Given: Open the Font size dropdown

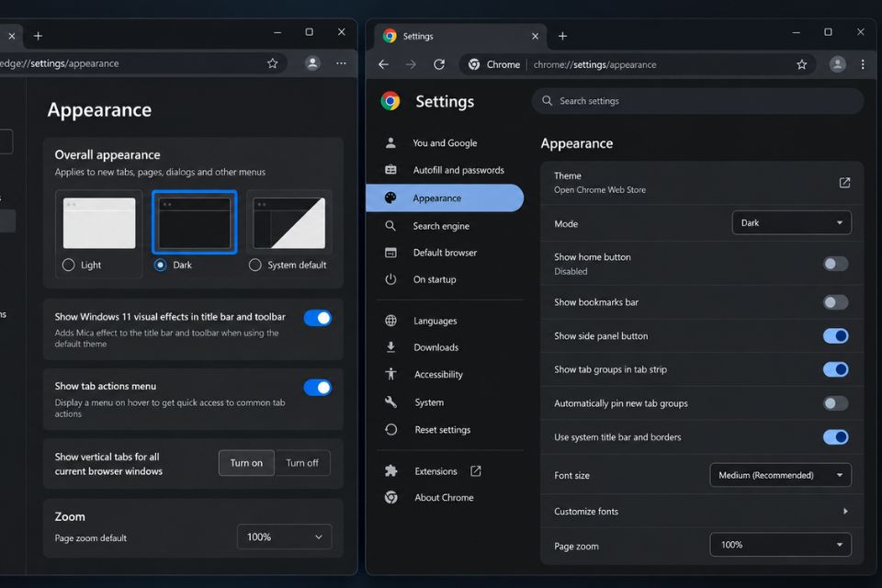Looking at the screenshot, I should 780,476.
